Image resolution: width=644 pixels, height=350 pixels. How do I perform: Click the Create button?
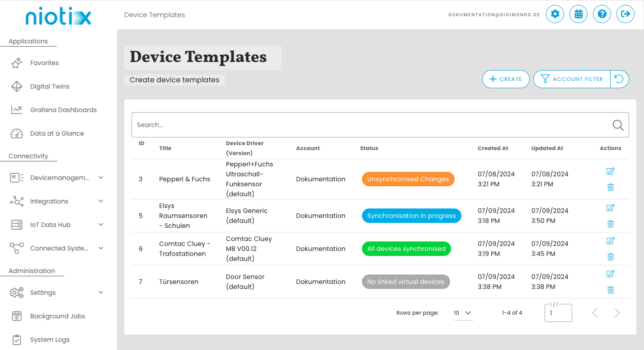(506, 79)
